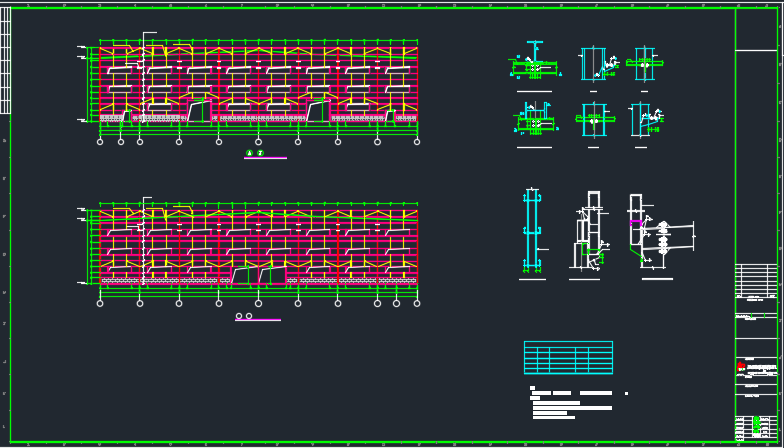
Task: Select the first green axis marker in the upper elevation title
Action: 250,153
